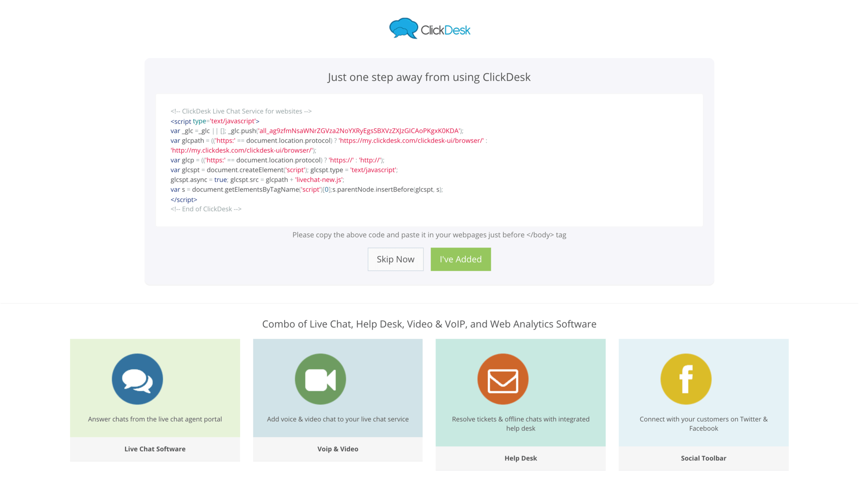861x504 pixels.
Task: Click the blue live chat bubbles icon
Action: pyautogui.click(x=137, y=379)
